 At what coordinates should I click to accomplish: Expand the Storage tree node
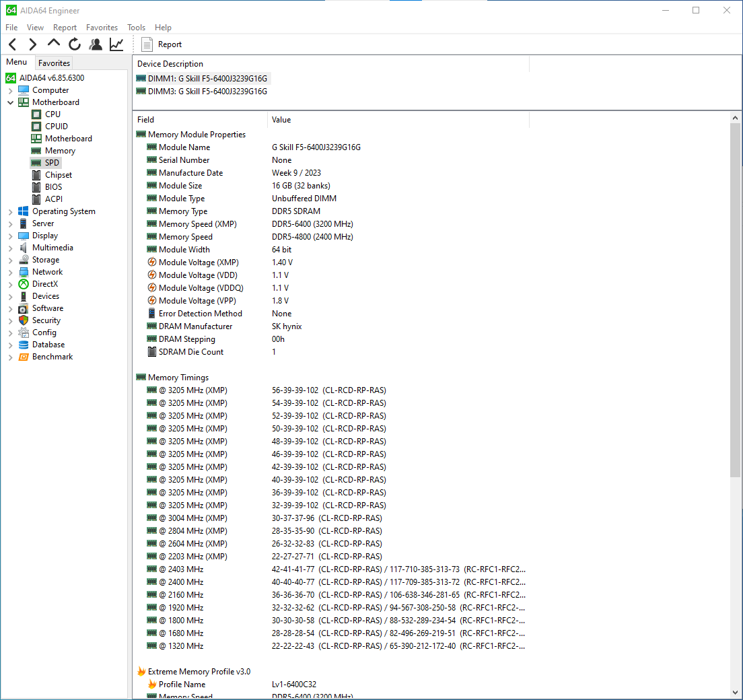coord(10,260)
